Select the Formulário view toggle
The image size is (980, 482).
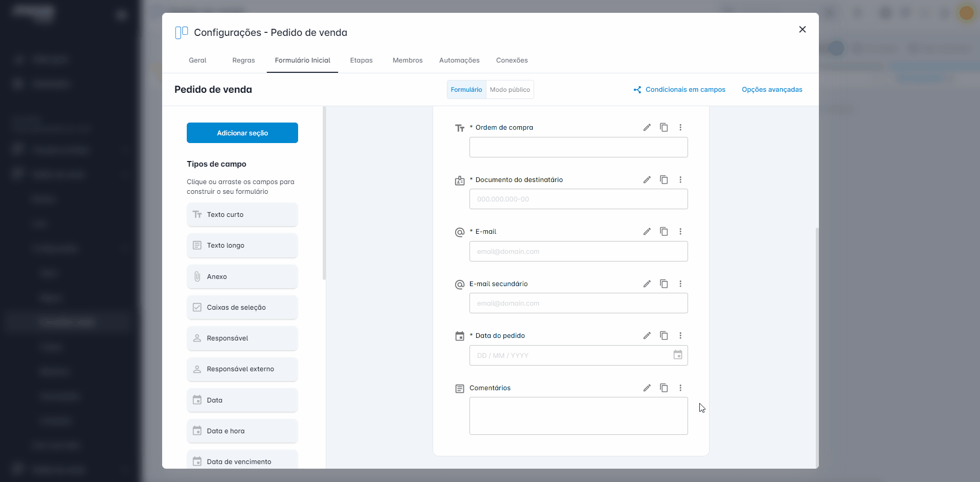click(x=466, y=90)
